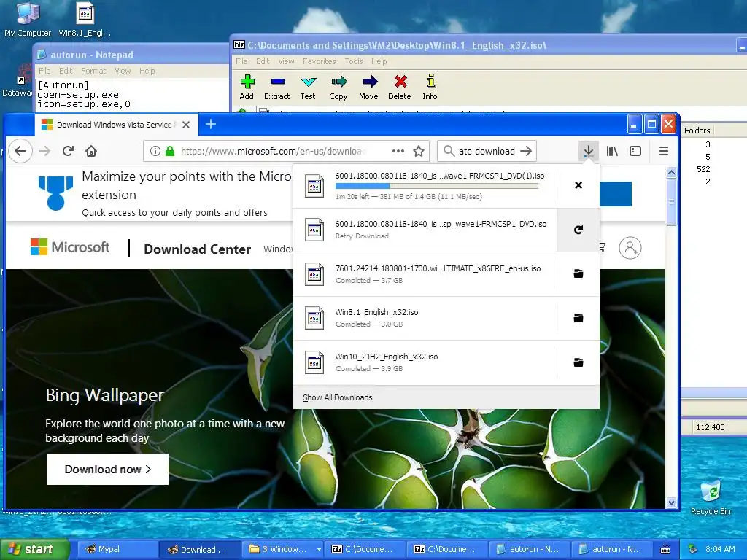Image resolution: width=747 pixels, height=560 pixels.
Task: Reload the current browser page
Action: click(68, 152)
